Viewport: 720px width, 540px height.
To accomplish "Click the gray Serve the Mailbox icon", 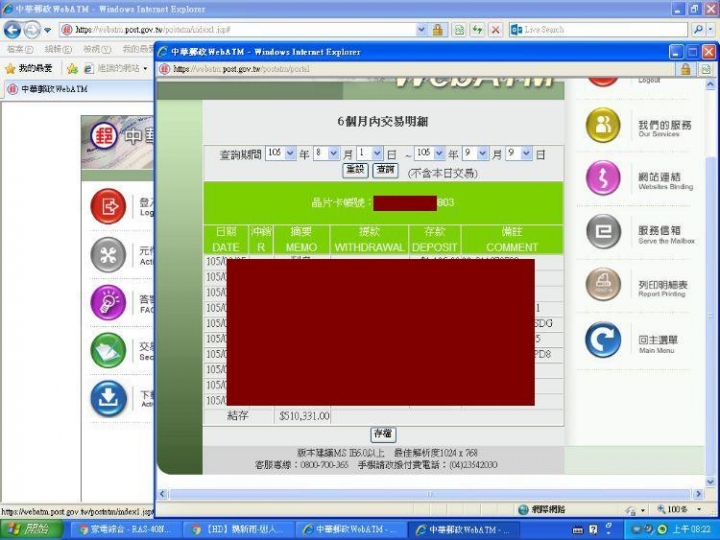I will point(603,231).
